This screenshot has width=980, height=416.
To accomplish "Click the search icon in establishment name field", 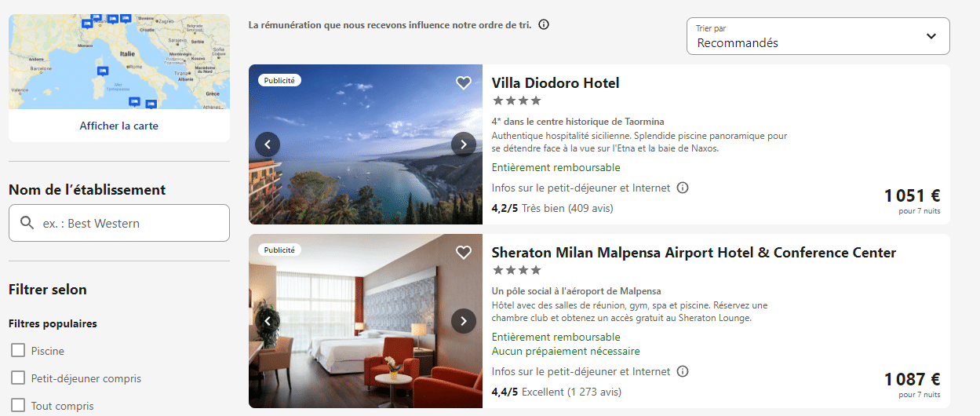I will point(27,223).
